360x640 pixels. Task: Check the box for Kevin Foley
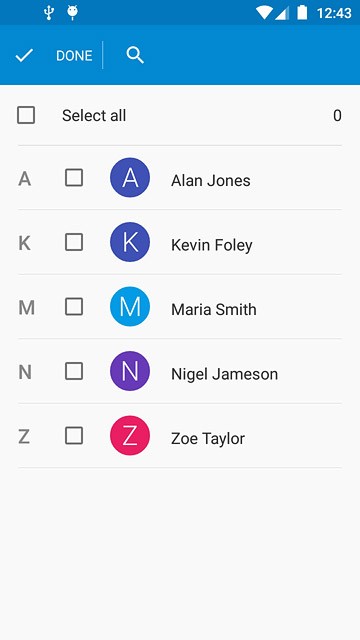point(74,242)
